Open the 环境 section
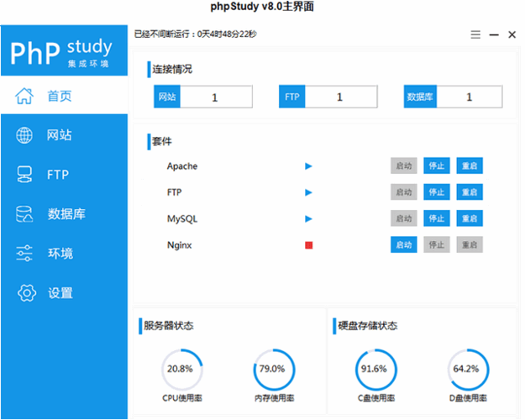This screenshot has height=420, width=525. (x=65, y=254)
